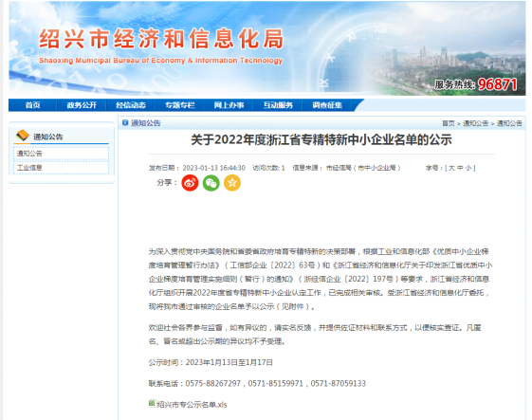Select 工业信息 in the left sidebar
Screen dimensions: 532x420
[29, 168]
